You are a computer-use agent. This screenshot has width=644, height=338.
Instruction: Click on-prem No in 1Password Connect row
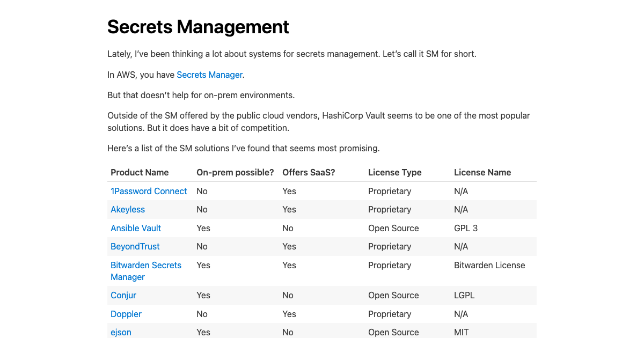[202, 191]
